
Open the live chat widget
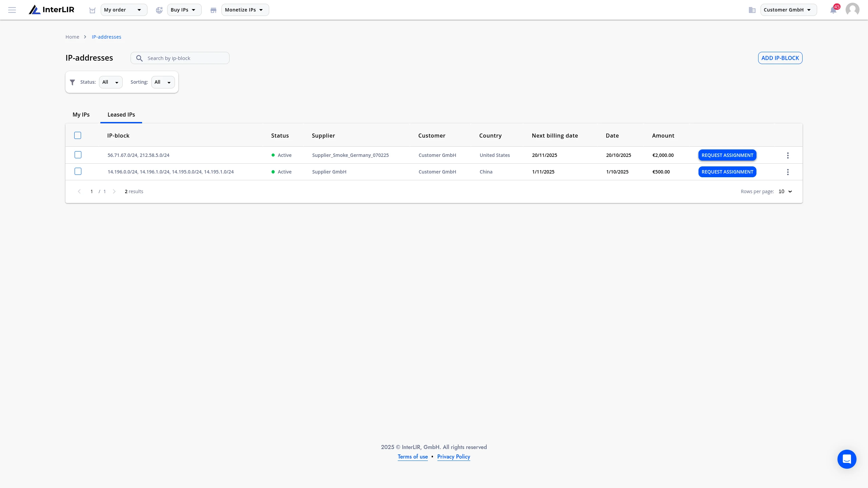(x=847, y=459)
